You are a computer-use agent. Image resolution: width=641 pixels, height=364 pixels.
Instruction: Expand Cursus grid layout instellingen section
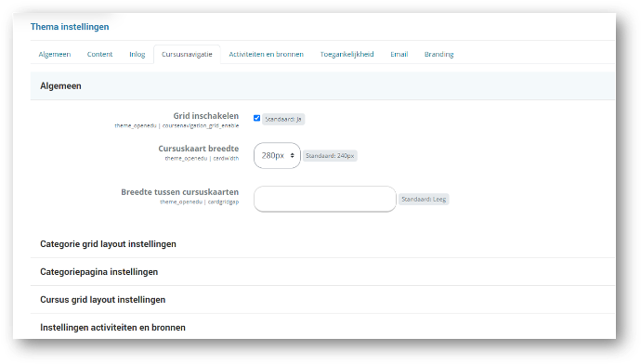[x=102, y=299]
